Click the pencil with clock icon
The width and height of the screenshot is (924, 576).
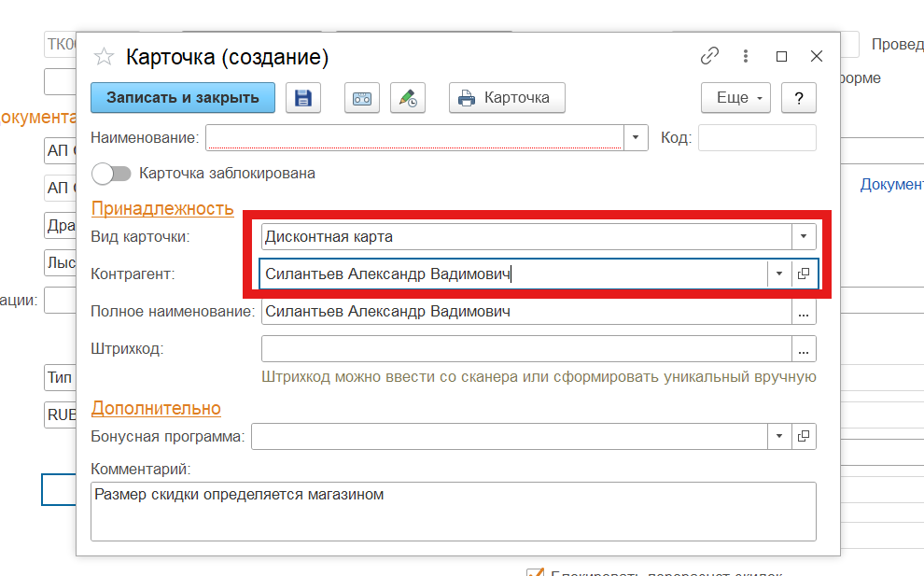[407, 98]
